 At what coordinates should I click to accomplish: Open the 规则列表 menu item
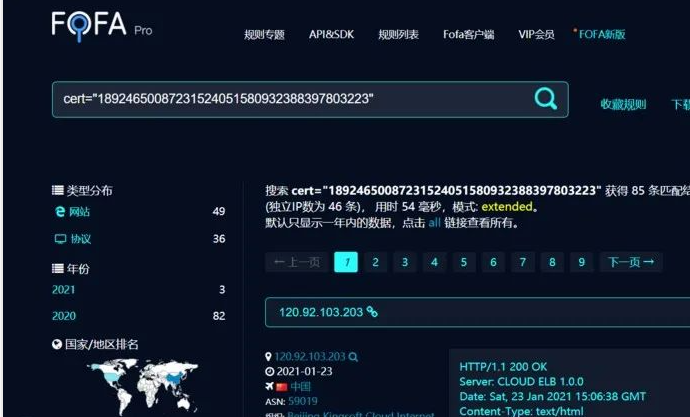tap(399, 34)
